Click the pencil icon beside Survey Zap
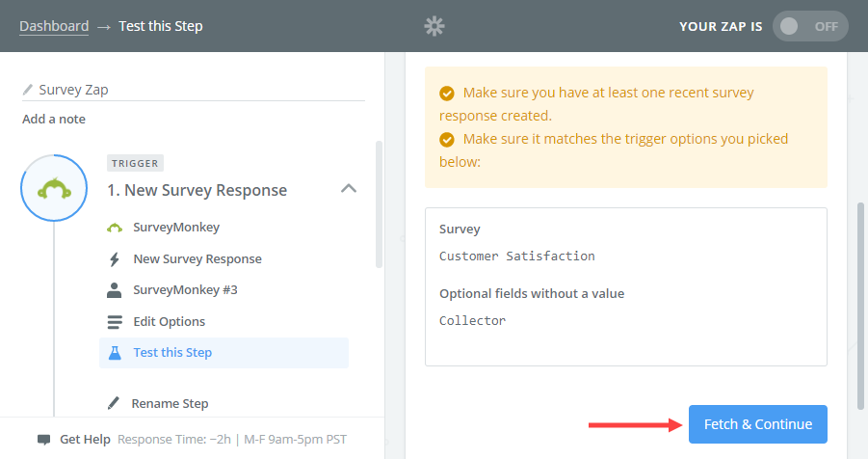Image resolution: width=868 pixels, height=459 pixels. point(27,90)
